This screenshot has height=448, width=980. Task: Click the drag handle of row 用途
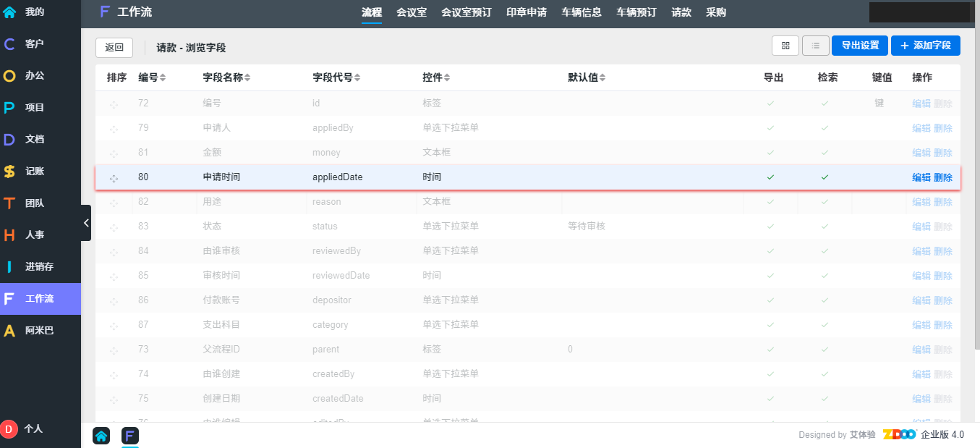point(114,203)
